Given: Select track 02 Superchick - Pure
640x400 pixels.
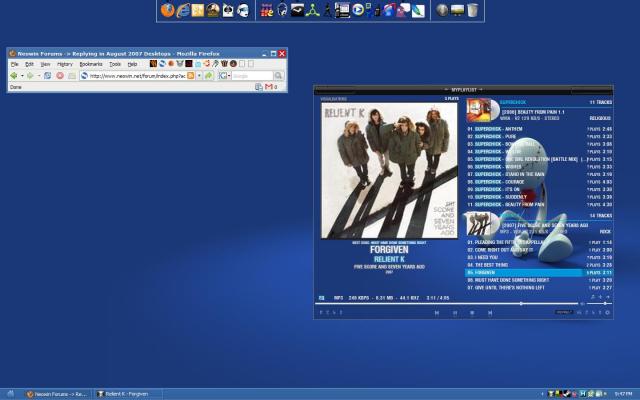Looking at the screenshot, I should [x=539, y=137].
